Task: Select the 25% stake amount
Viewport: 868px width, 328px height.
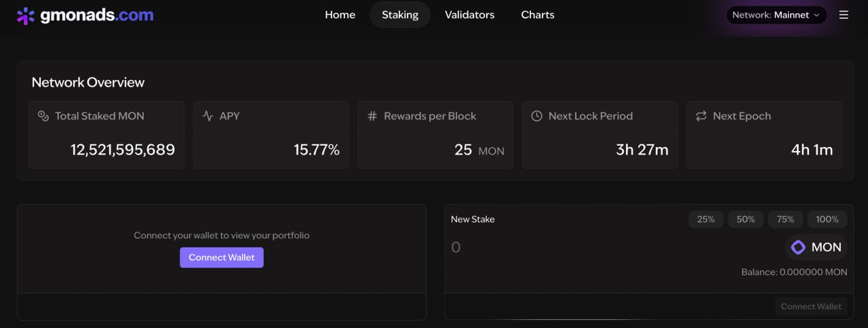Action: click(705, 220)
